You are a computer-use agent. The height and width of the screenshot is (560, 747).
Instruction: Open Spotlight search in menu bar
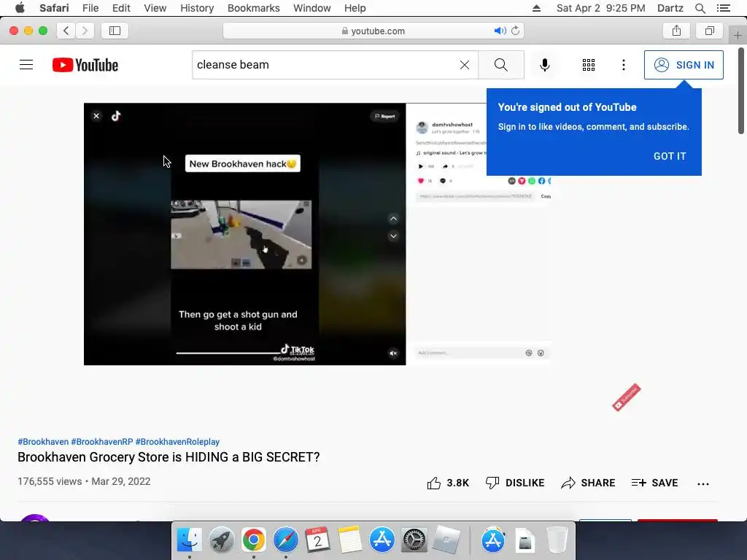click(700, 8)
